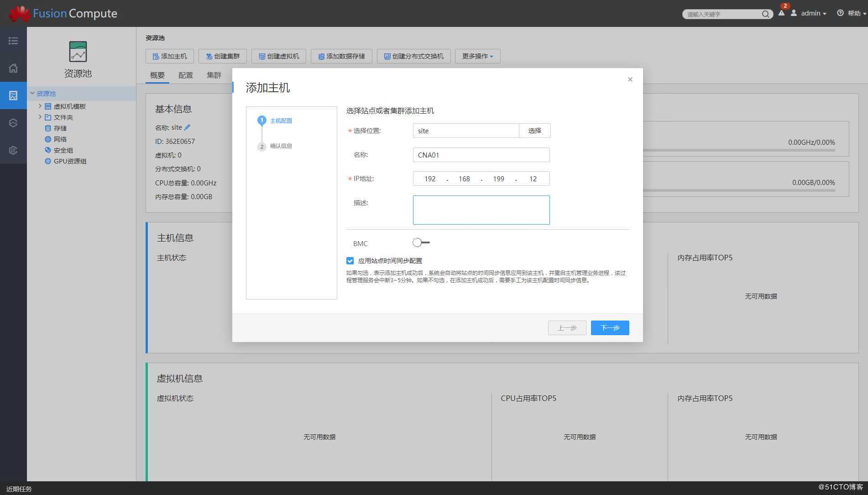The image size is (868, 495).
Task: Collapse the 资源池 tree node
Action: click(32, 93)
